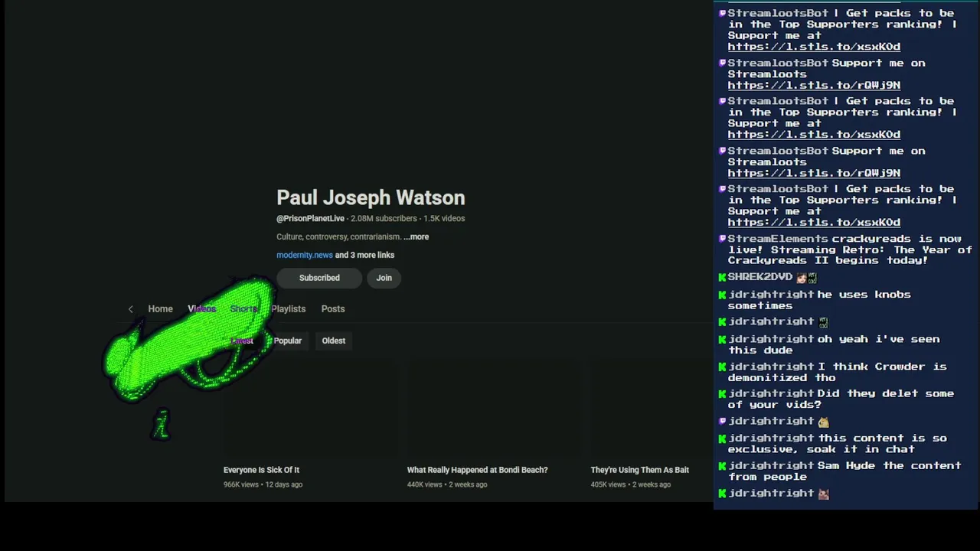Click jdrightright's name beside 'he uses knobs'

coord(771,295)
